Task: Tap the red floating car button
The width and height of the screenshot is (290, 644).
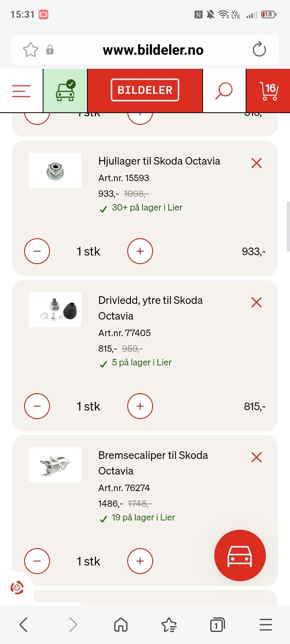Action: (x=240, y=555)
